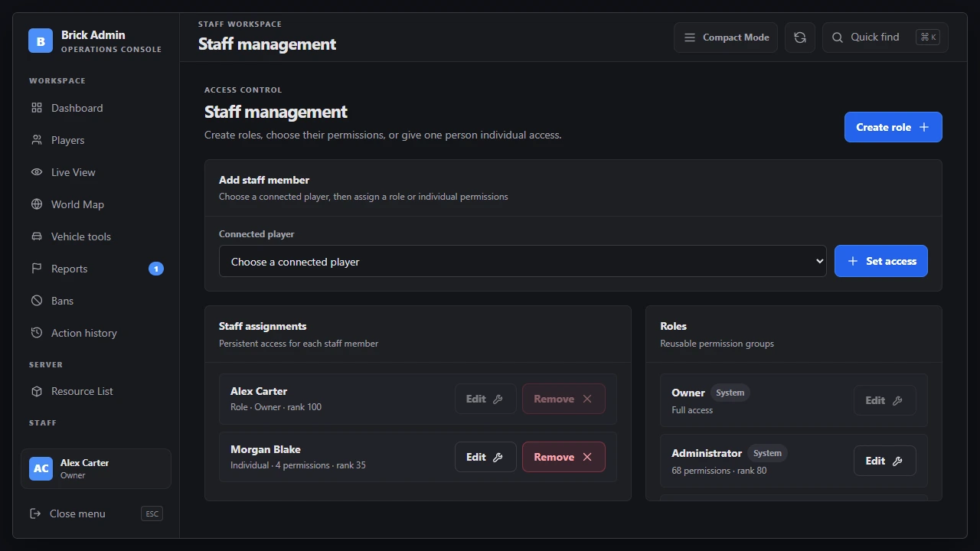The height and width of the screenshot is (551, 980).
Task: Remove Alex Carter from staff
Action: click(x=563, y=399)
